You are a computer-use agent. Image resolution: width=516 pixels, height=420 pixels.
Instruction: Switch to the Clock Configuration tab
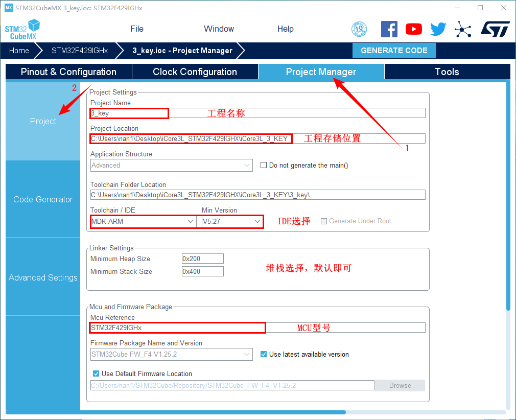point(195,72)
